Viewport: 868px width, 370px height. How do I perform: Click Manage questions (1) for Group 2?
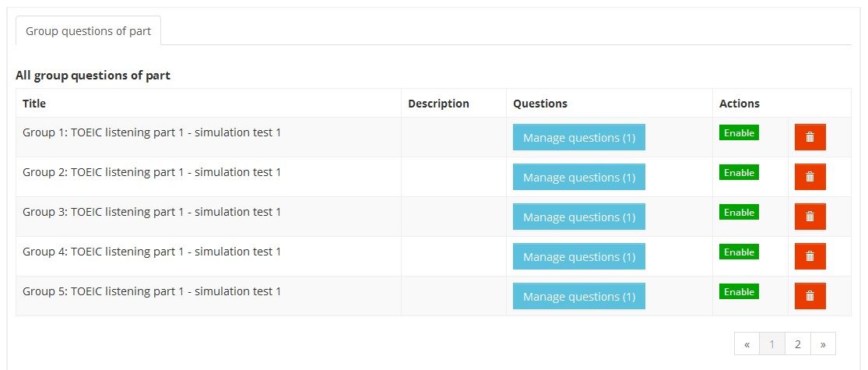(578, 177)
